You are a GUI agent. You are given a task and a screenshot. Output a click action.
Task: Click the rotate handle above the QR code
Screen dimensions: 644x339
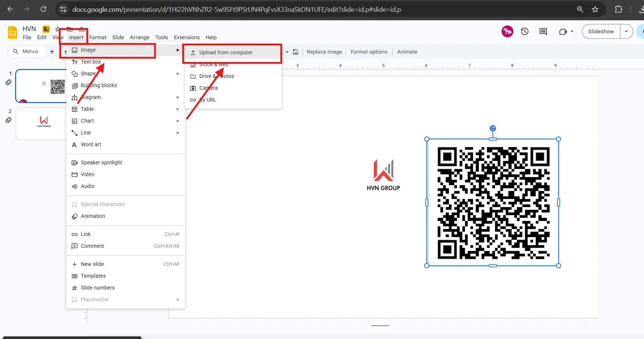(x=493, y=128)
